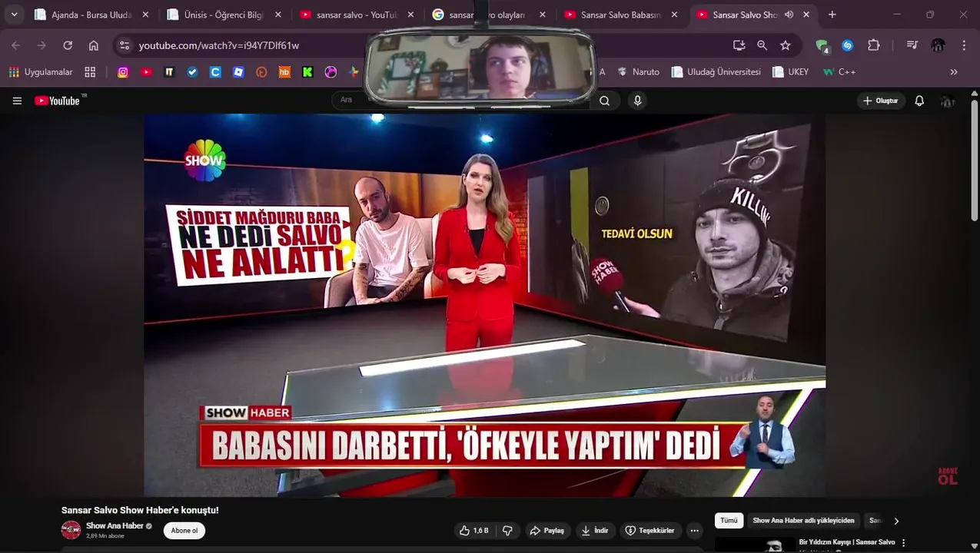Open the Roblox bookmark icon
980x553 pixels.
238,72
